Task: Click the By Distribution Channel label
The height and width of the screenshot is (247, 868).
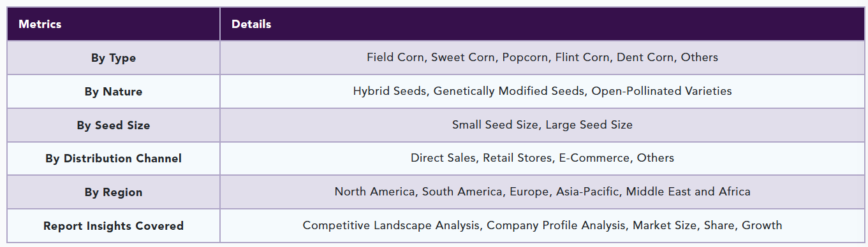Action: click(x=114, y=159)
